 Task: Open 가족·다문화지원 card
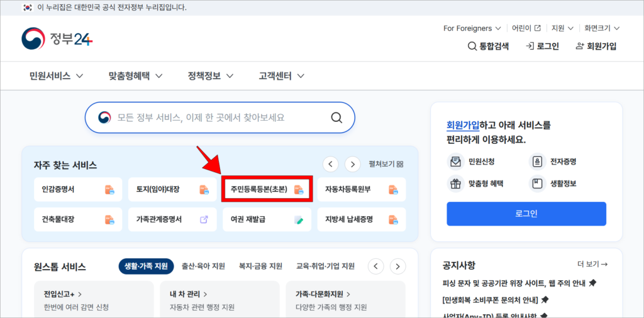click(345, 299)
